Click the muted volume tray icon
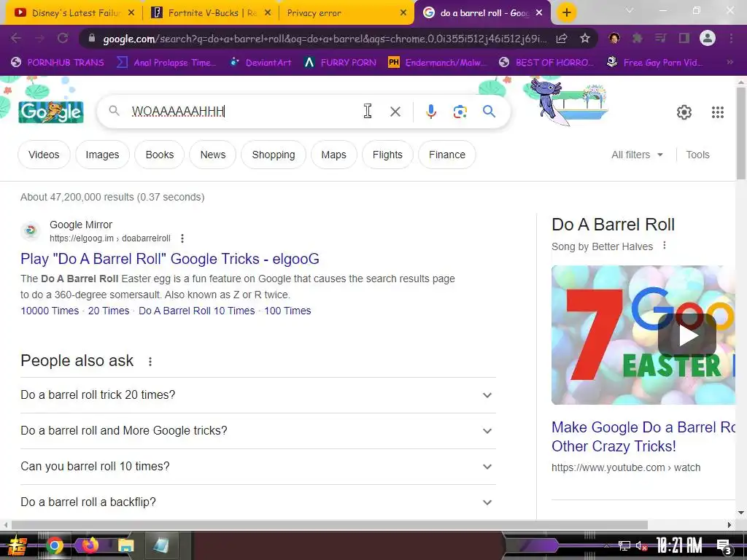Viewport: 747px width, 560px height. pos(641,545)
